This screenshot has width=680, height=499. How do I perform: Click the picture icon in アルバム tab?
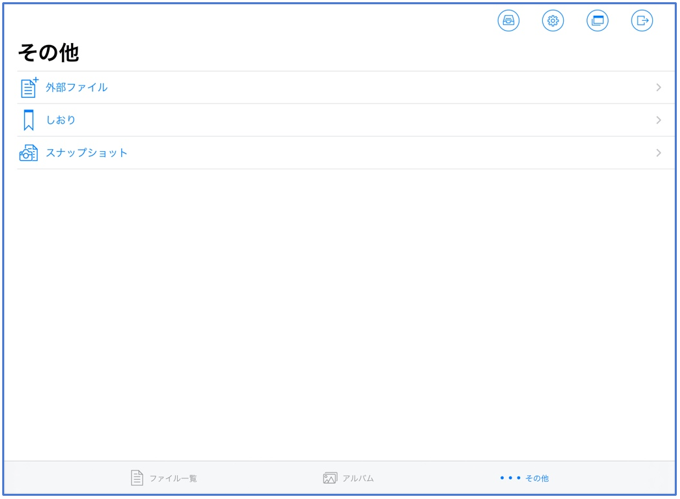(330, 478)
